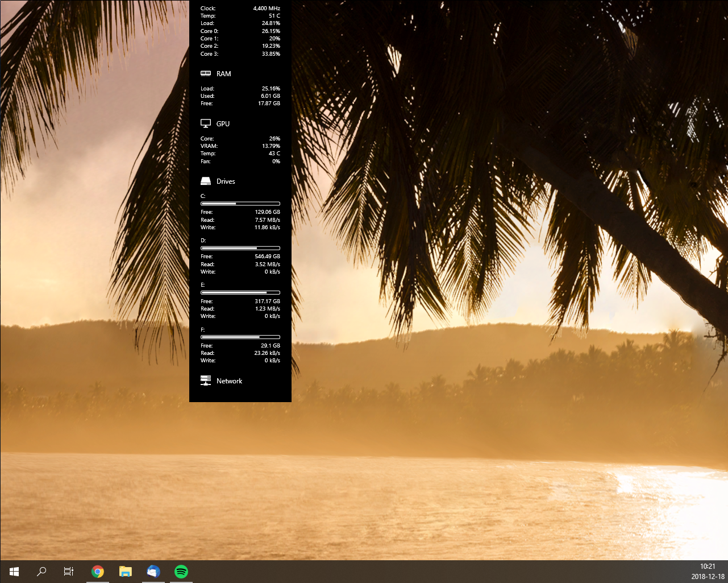Click the GPU monitor icon in the widget
728x583 pixels.
[x=206, y=123]
